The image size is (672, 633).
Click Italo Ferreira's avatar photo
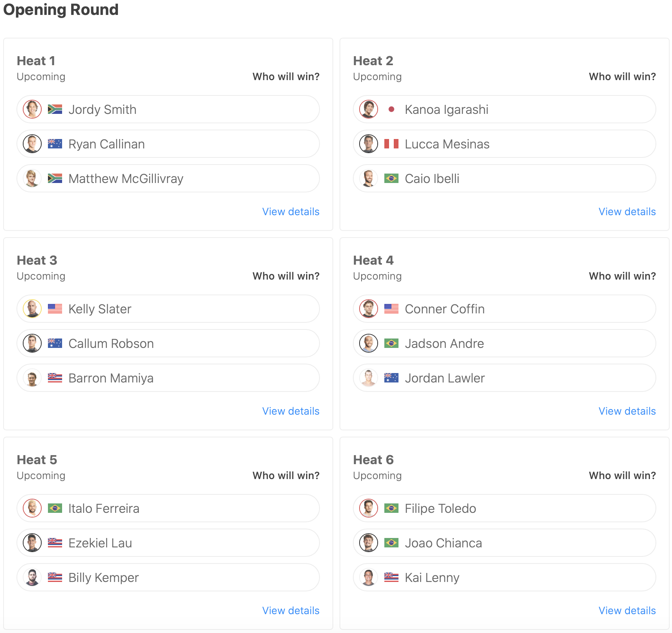click(32, 508)
